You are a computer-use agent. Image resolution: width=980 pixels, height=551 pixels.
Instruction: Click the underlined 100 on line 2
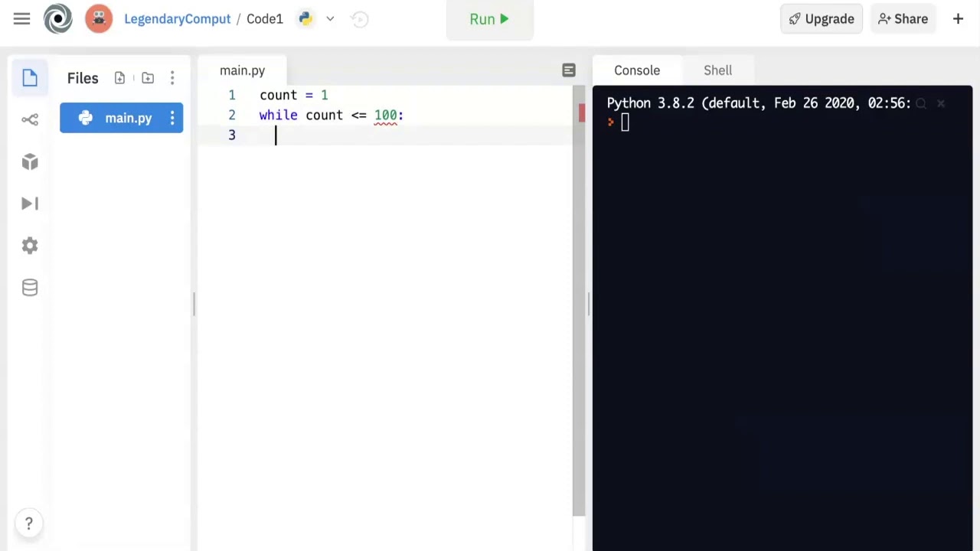[x=385, y=116]
